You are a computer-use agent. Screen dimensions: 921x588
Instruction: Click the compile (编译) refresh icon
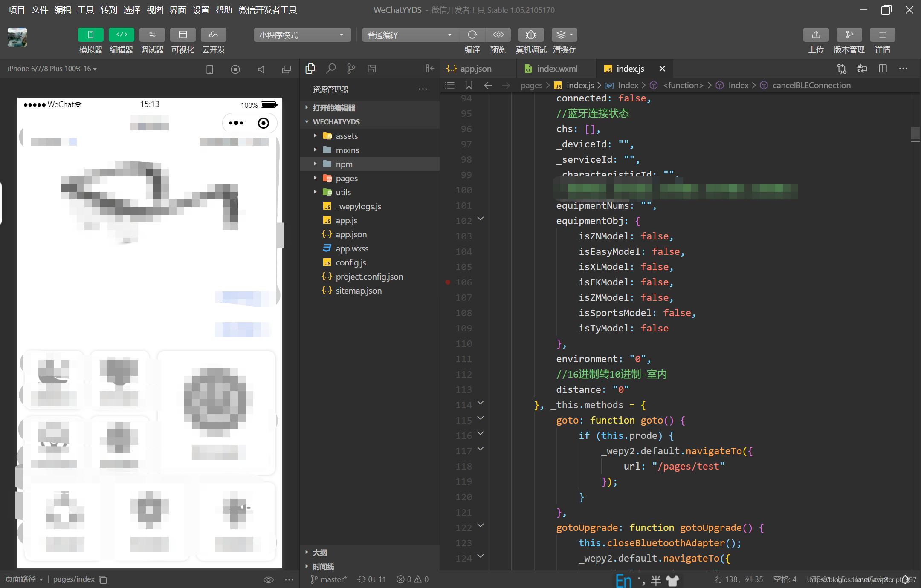pyautogui.click(x=472, y=35)
